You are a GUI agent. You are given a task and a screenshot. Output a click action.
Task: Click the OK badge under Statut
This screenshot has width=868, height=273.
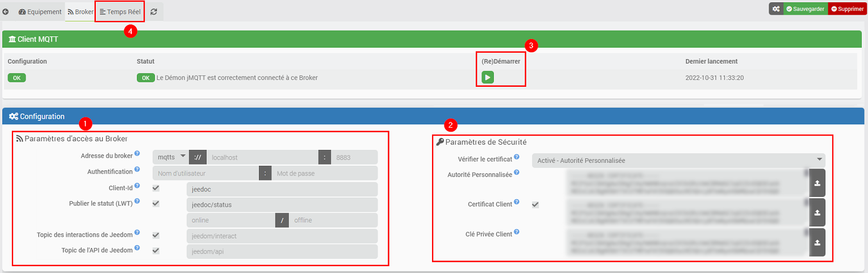click(x=146, y=78)
